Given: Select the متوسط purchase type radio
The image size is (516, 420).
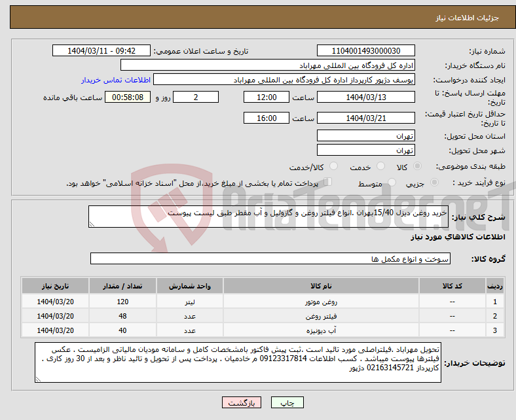Looking at the screenshot, I should coord(392,183).
